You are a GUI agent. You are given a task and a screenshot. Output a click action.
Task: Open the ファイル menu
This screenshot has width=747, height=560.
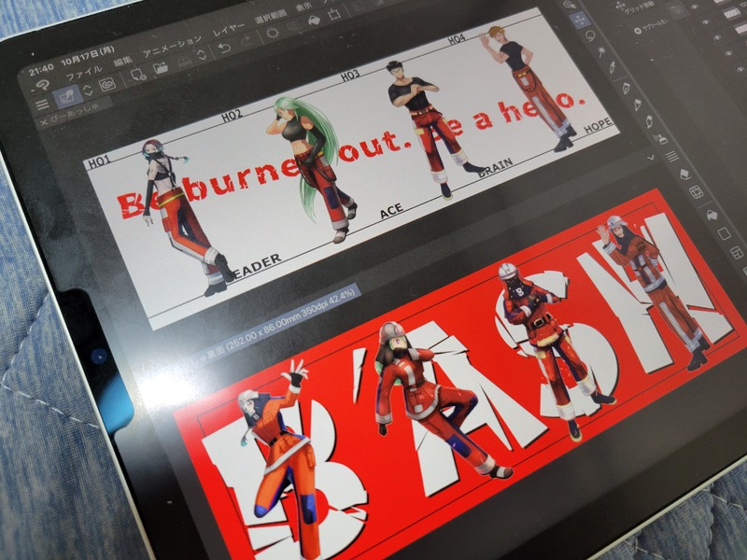[x=84, y=73]
